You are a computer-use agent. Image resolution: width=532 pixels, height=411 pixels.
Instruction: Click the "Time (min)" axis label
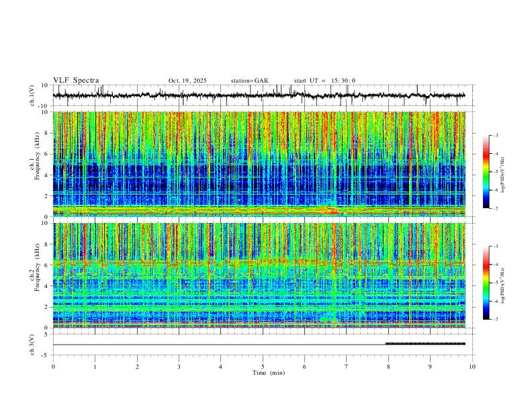[x=269, y=373]
